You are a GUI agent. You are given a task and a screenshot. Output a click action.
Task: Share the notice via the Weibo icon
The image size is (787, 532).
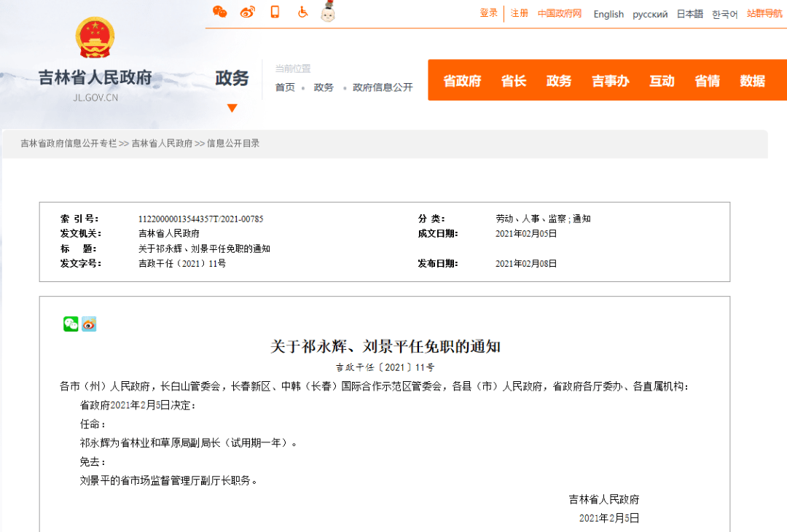pyautogui.click(x=88, y=324)
